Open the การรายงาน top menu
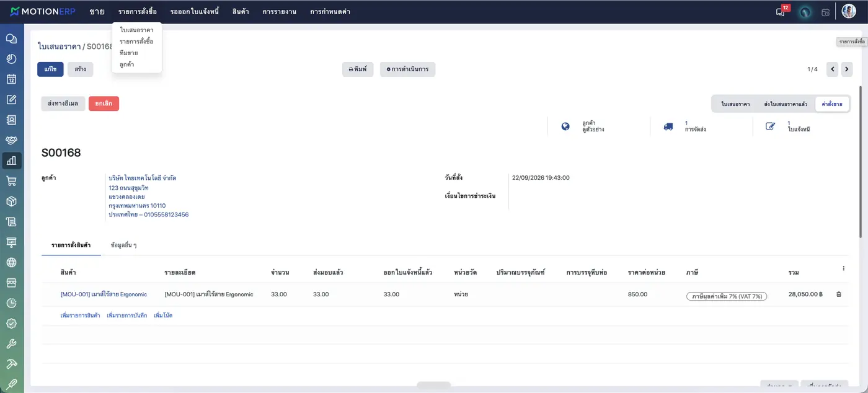Image resolution: width=868 pixels, height=393 pixels. [279, 12]
